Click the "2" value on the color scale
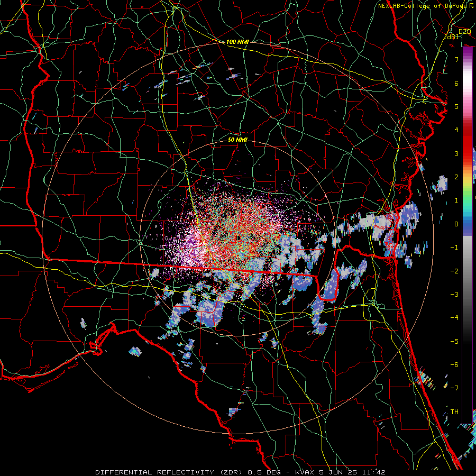 [x=456, y=177]
